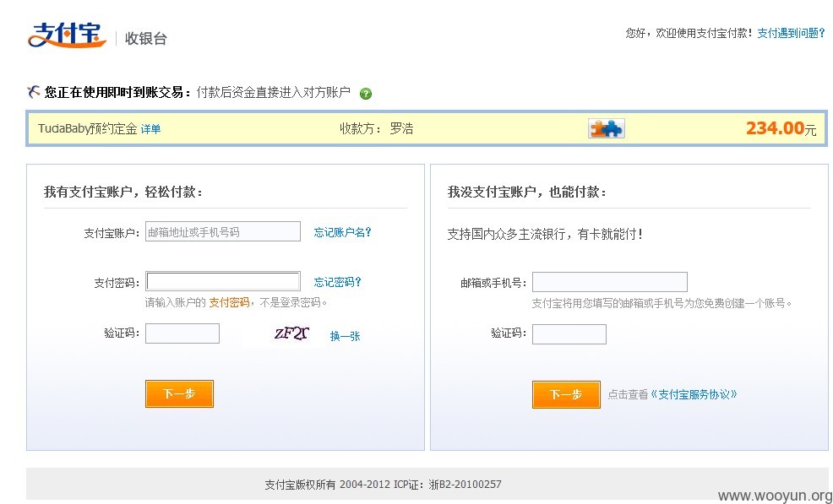This screenshot has height=504, width=833.
Task: Open the 支付宝服务协议 link
Action: [x=694, y=394]
